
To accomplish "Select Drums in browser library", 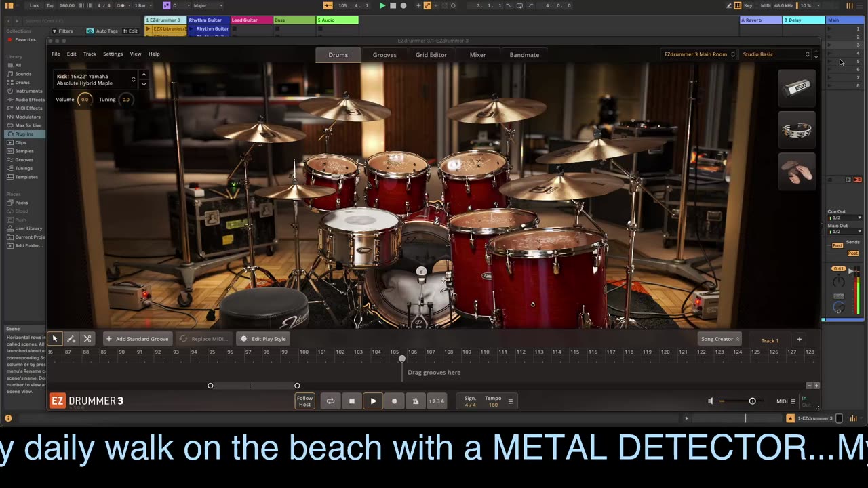I will (22, 82).
